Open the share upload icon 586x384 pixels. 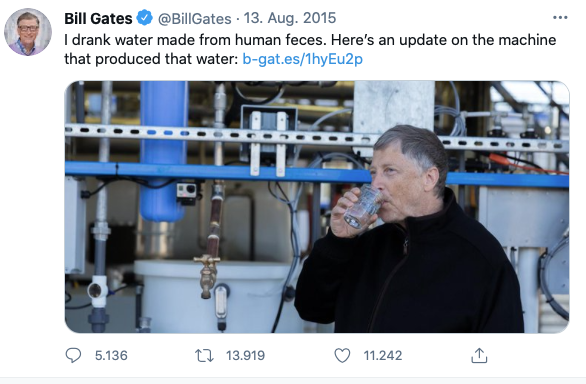coord(479,355)
